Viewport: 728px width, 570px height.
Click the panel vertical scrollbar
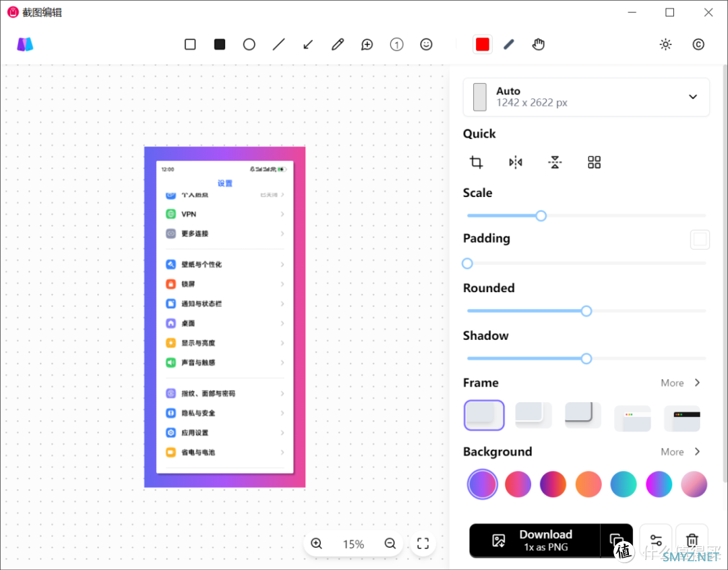click(x=725, y=274)
